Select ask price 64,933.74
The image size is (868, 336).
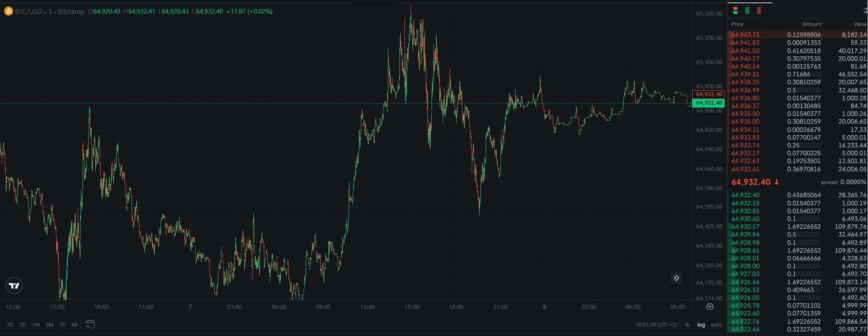coord(745,145)
